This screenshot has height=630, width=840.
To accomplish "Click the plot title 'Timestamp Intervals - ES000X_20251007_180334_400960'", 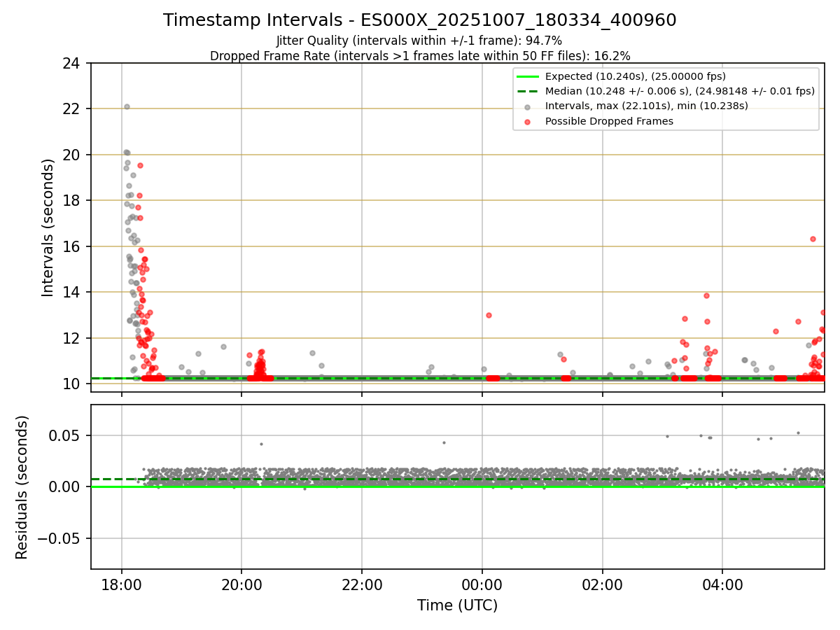I will [420, 20].
